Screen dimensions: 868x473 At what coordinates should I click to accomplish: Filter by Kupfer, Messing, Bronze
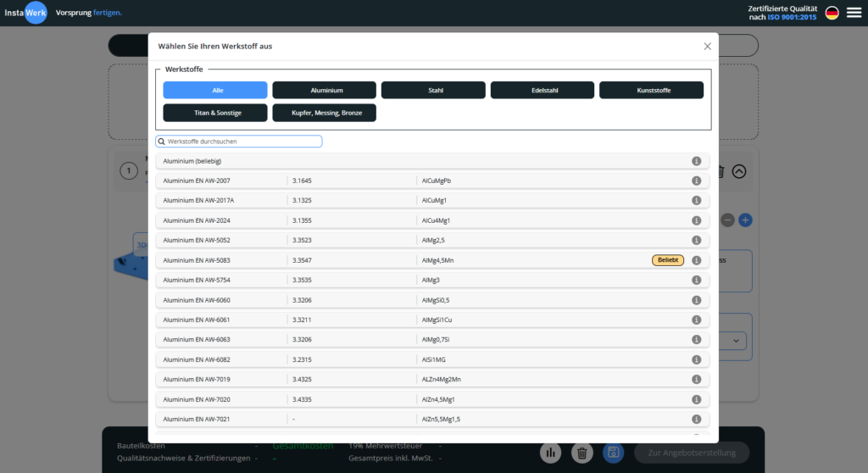[324, 113]
